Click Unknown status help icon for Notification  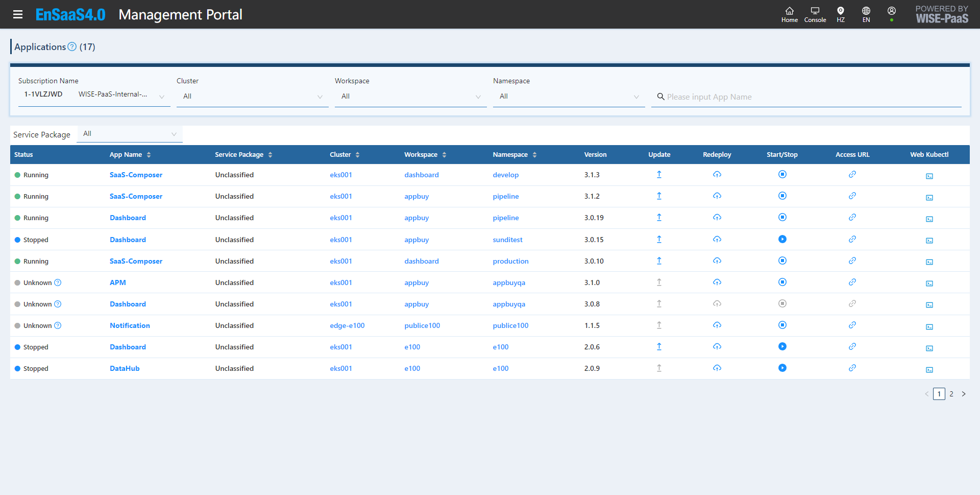point(58,325)
